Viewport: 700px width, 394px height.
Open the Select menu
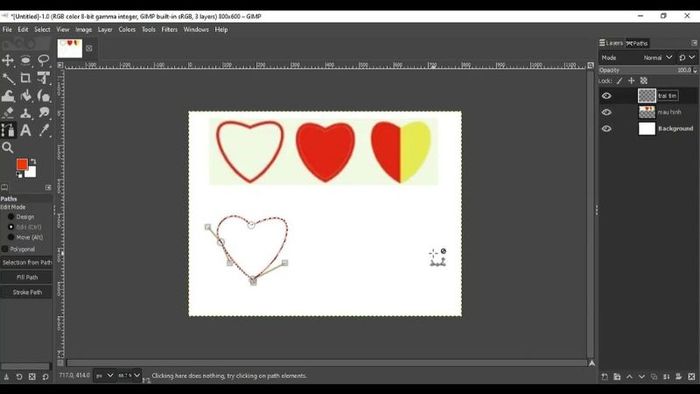pos(42,29)
